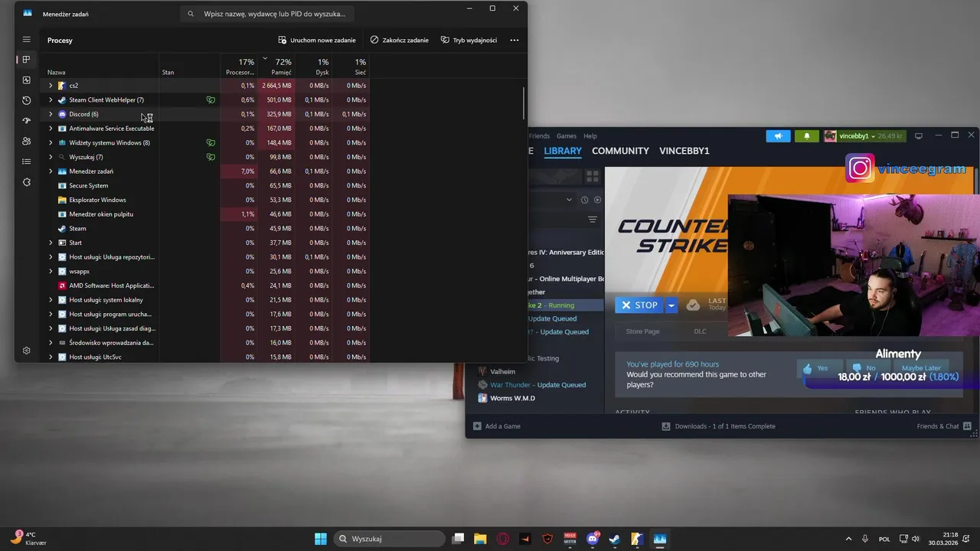The height and width of the screenshot is (551, 980).
Task: Open dropdown arrow next to STOP button
Action: point(671,305)
